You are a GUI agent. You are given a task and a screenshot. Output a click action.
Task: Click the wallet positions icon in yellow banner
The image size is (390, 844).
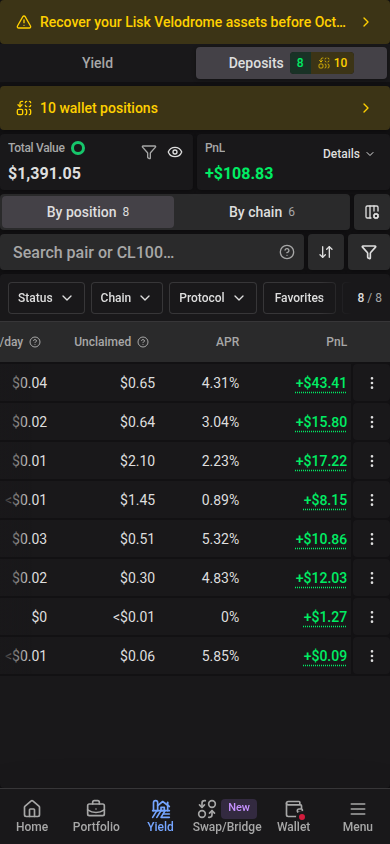point(24,108)
